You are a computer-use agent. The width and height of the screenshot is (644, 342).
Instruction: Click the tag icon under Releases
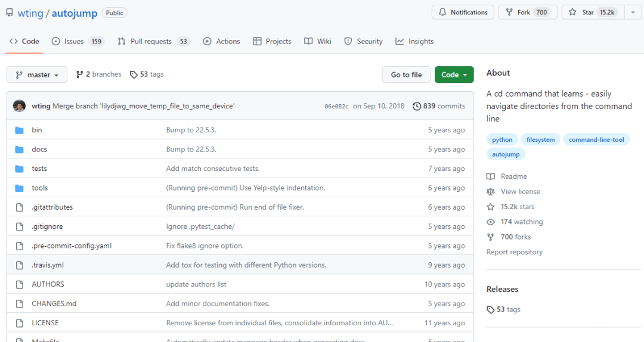(490, 310)
